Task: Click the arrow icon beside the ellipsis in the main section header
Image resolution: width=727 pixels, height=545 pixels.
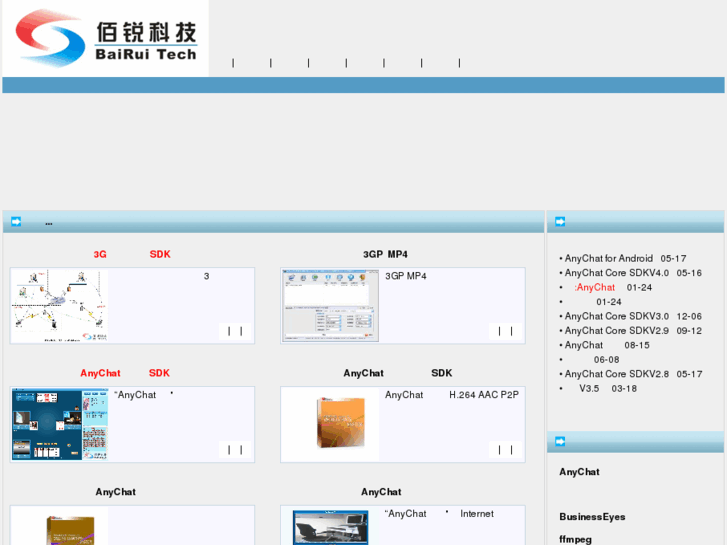Action: [x=16, y=222]
